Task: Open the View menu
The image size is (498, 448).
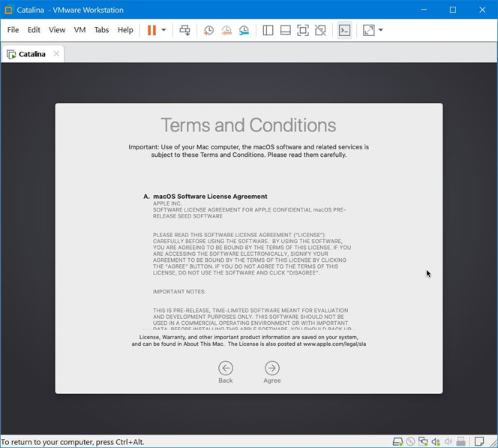Action: (x=57, y=30)
